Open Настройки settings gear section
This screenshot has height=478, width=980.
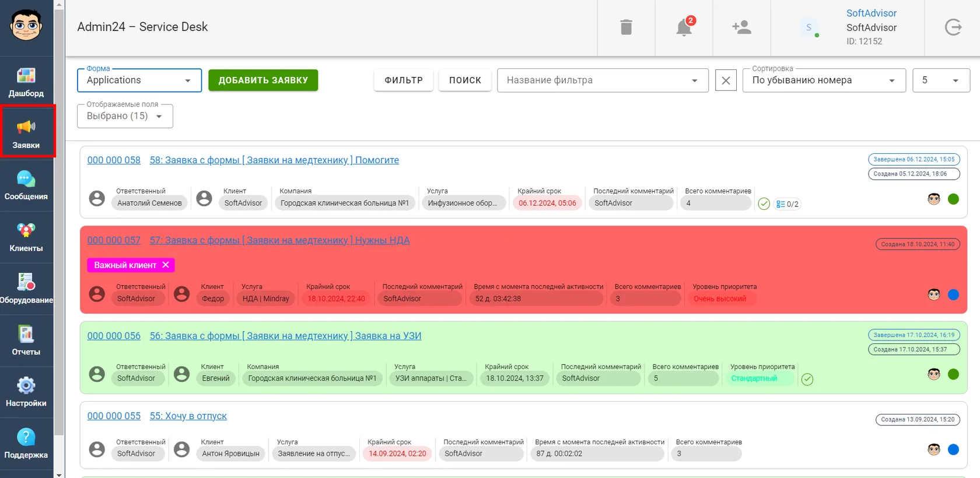26,392
